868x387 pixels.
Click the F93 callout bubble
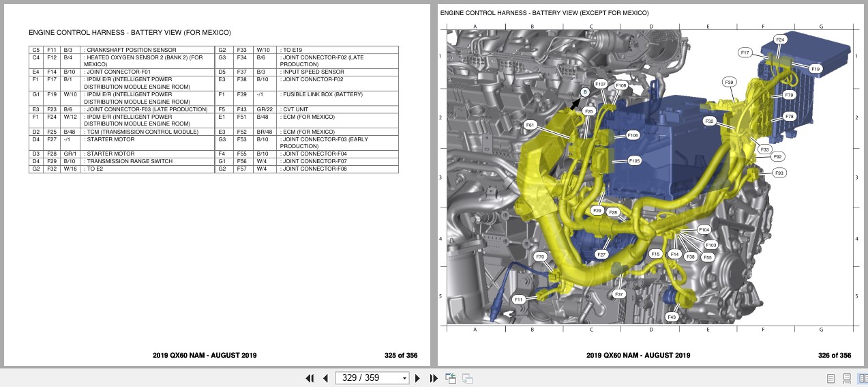779,173
